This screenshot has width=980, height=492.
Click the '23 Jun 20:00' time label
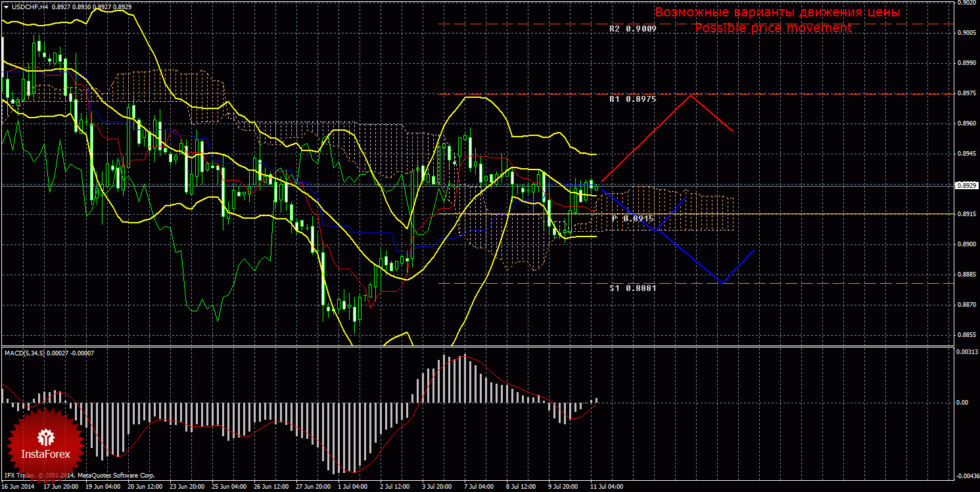[x=187, y=487]
